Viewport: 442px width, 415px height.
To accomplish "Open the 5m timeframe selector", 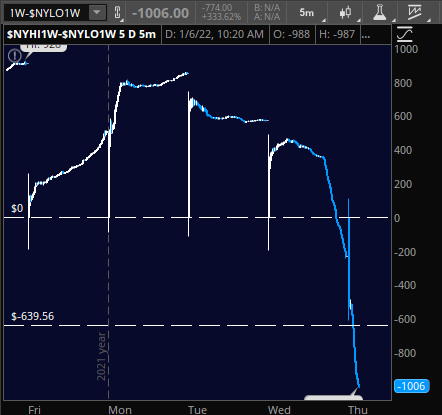I will 307,13.
